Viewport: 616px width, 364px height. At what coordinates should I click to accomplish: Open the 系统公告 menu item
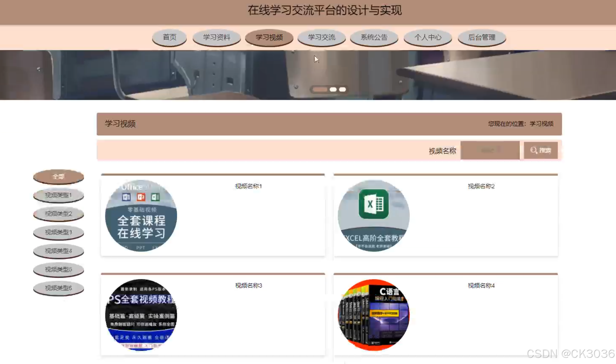coord(374,37)
